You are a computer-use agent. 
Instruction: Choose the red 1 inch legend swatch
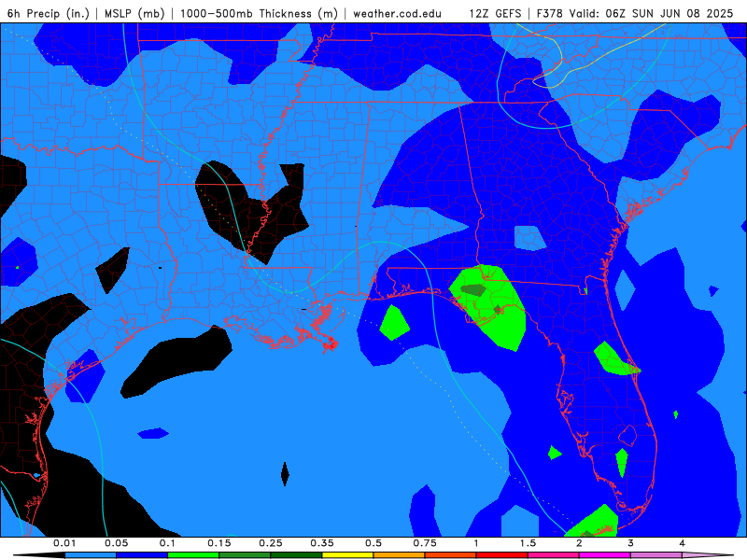(502, 555)
